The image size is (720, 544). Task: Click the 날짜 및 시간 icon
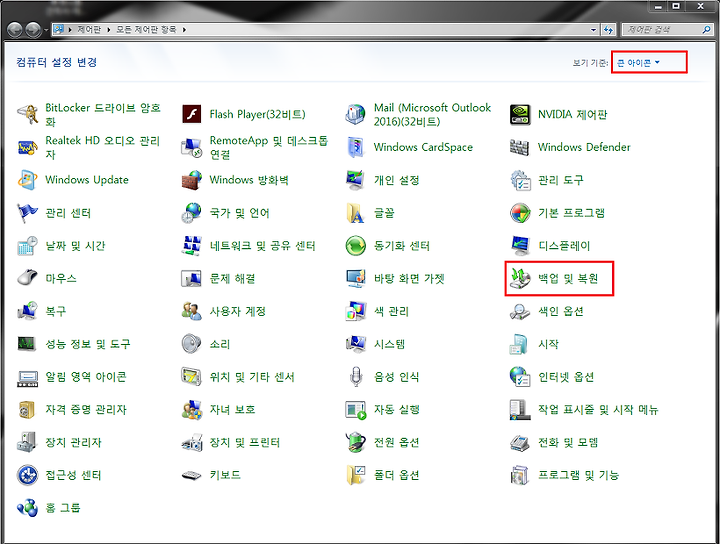pyautogui.click(x=28, y=246)
